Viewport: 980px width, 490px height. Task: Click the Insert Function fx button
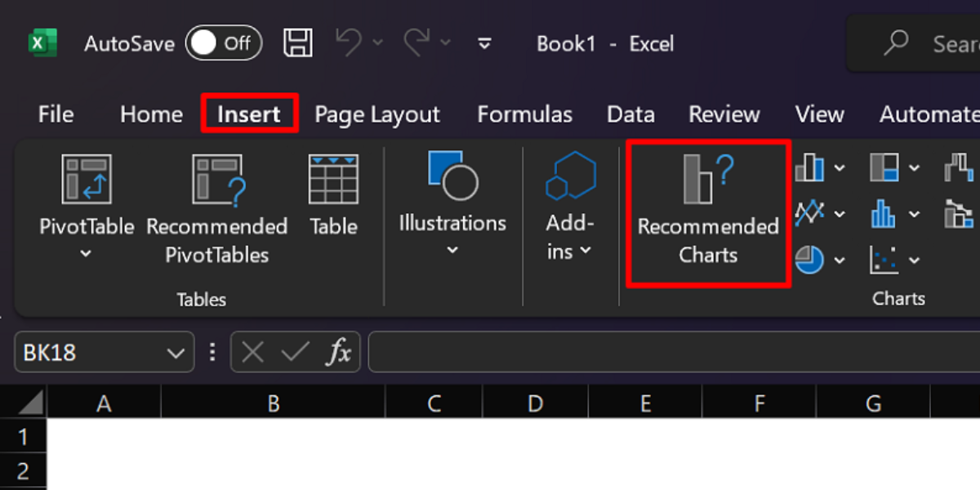pyautogui.click(x=339, y=353)
